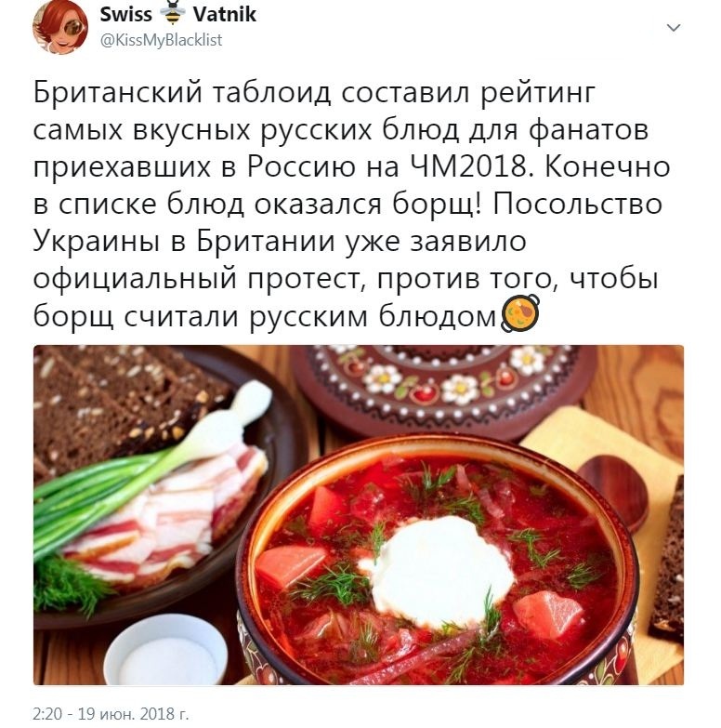The height and width of the screenshot is (728, 721).
Task: Click the word Посольство in tweet text
Action: pos(577,204)
